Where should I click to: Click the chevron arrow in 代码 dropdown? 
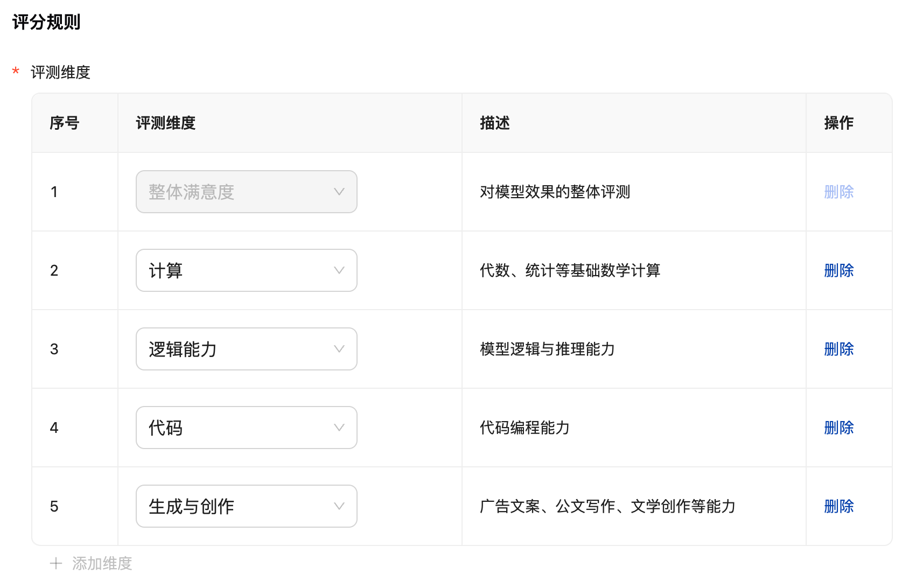pyautogui.click(x=339, y=428)
